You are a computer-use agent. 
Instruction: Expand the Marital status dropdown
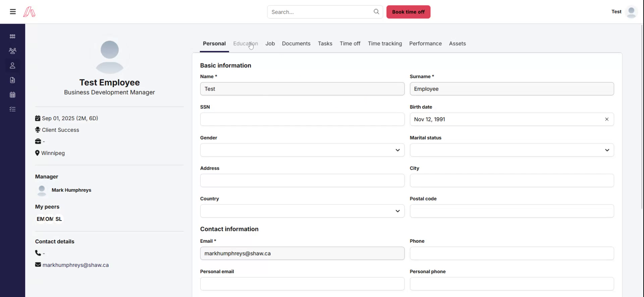click(512, 150)
